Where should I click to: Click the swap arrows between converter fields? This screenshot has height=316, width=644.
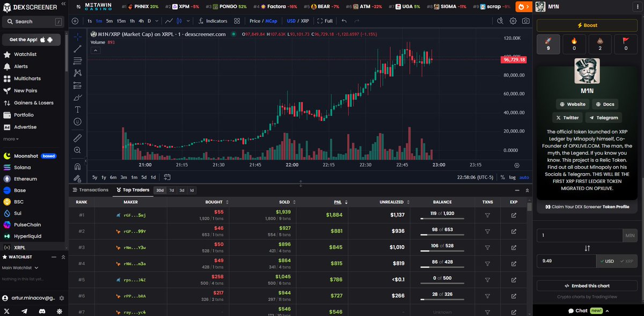click(587, 248)
